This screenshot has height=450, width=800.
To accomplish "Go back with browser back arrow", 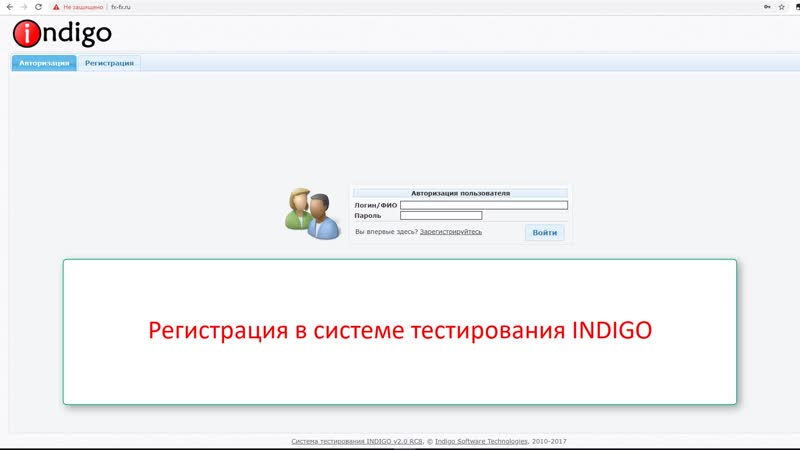I will 9,7.
